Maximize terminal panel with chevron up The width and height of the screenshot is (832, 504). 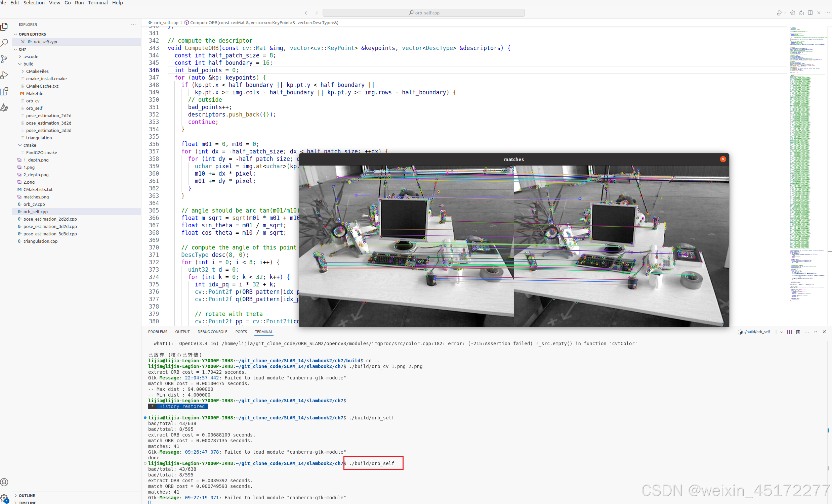point(816,332)
